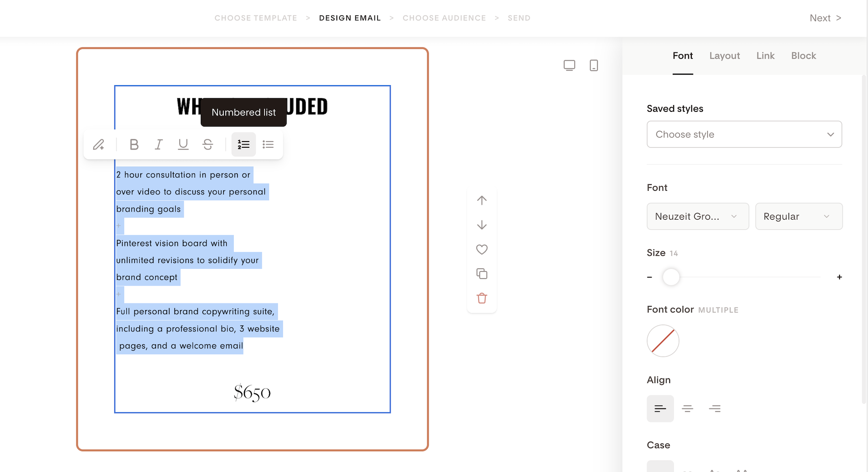Delete block with trash icon
868x472 pixels.
(x=481, y=298)
